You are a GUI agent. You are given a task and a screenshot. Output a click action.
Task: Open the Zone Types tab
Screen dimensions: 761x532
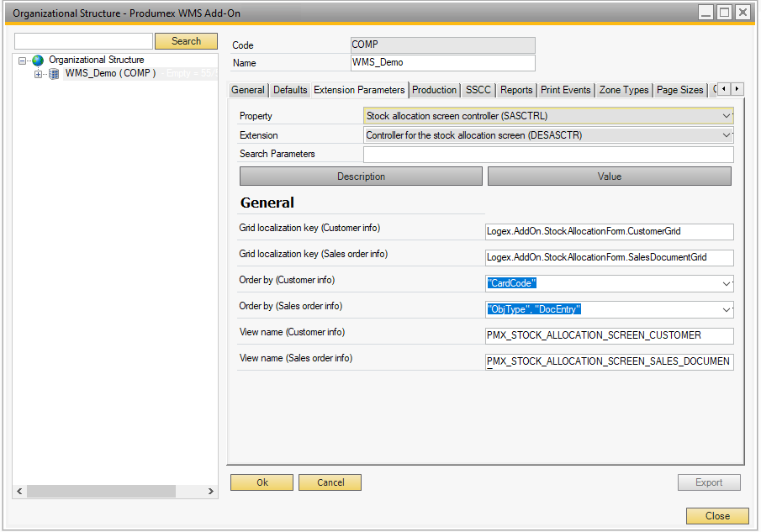pyautogui.click(x=623, y=90)
